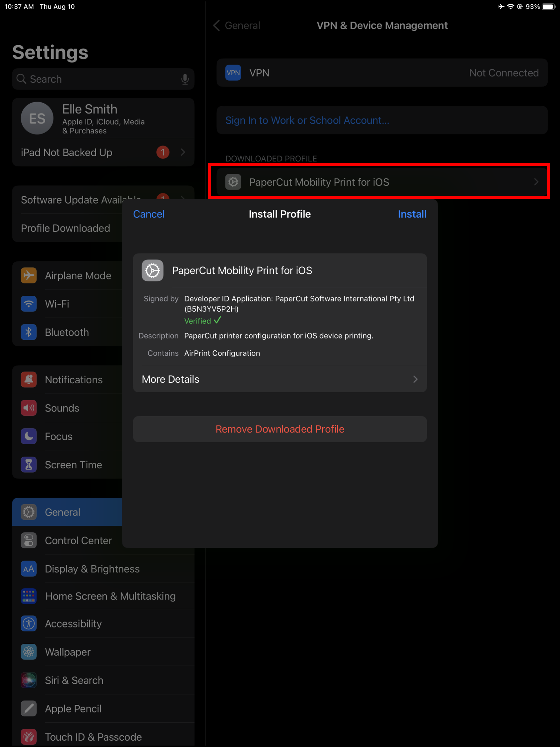Open chevron next to iPad Not Backed Up
560x747 pixels.
tap(183, 152)
